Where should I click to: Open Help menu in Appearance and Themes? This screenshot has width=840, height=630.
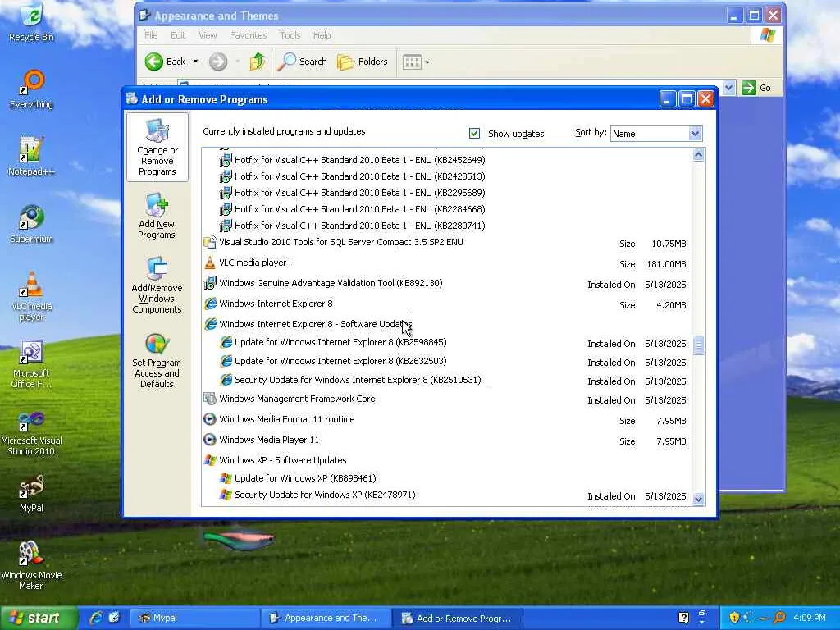click(x=322, y=35)
